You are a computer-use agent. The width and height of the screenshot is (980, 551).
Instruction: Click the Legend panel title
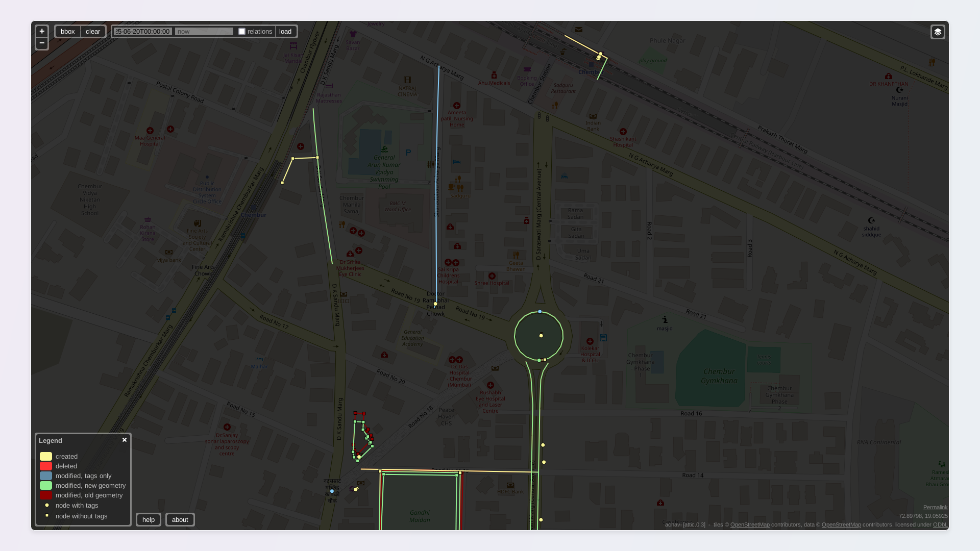(x=51, y=441)
